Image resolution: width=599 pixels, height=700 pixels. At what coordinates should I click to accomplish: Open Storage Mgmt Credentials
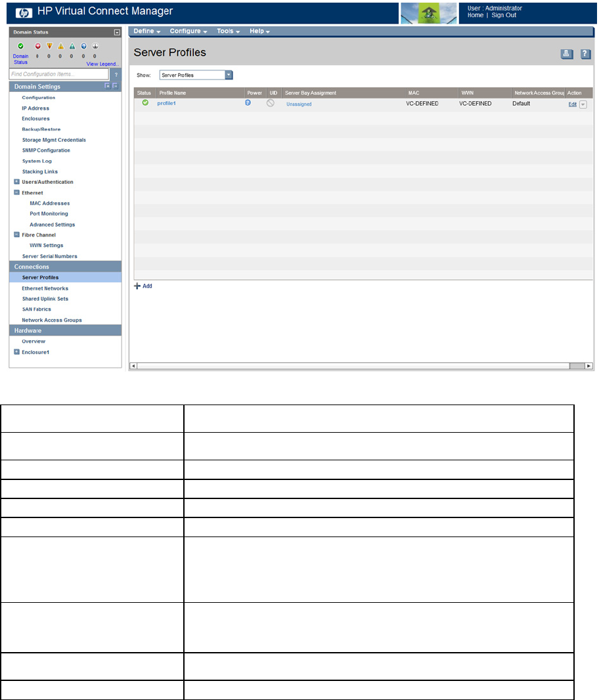coord(54,140)
